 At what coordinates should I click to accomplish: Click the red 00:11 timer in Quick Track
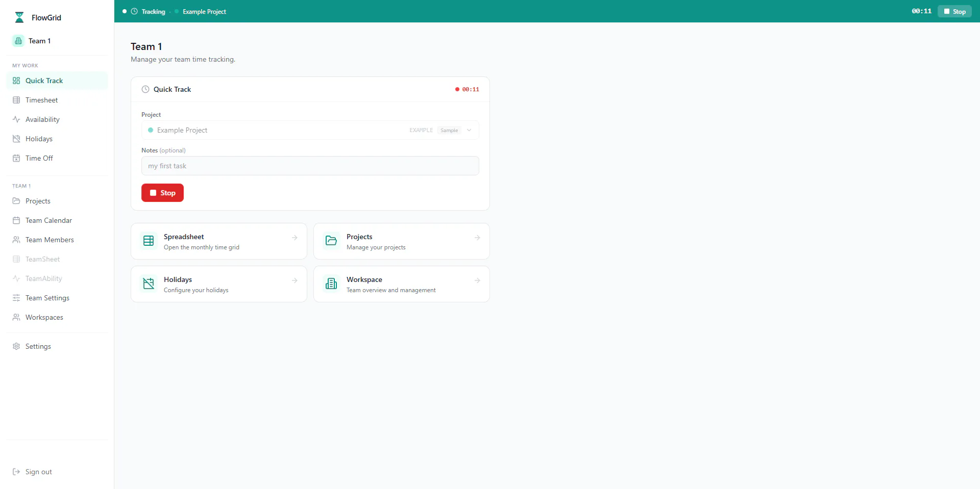(x=471, y=89)
